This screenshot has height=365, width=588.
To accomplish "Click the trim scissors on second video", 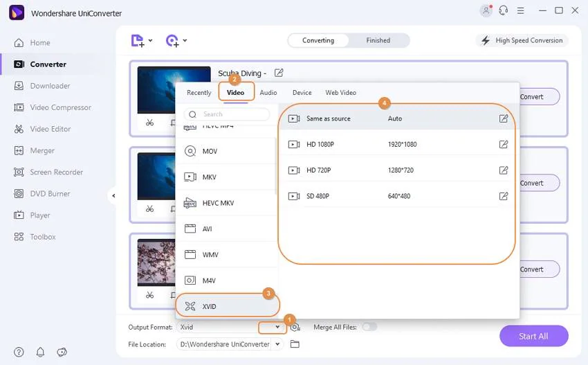I will (x=149, y=208).
